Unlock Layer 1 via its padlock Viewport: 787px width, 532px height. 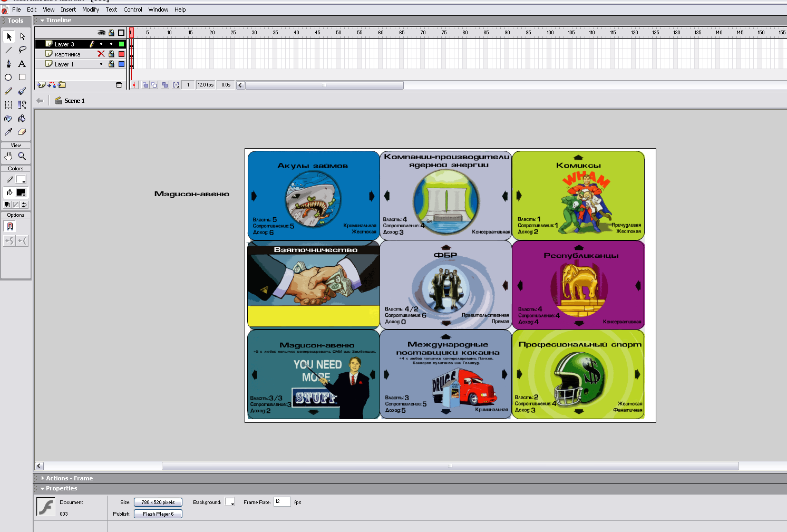coord(111,64)
